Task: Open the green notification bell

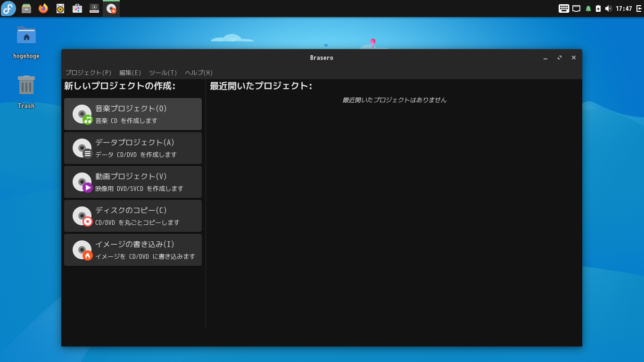Action: pos(588,8)
